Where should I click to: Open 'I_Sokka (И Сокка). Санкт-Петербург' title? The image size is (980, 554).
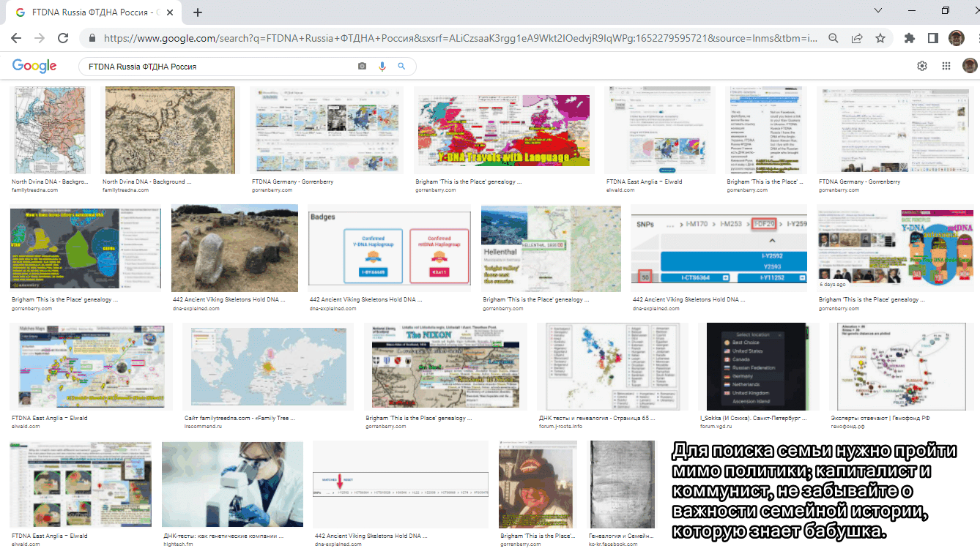pos(753,418)
